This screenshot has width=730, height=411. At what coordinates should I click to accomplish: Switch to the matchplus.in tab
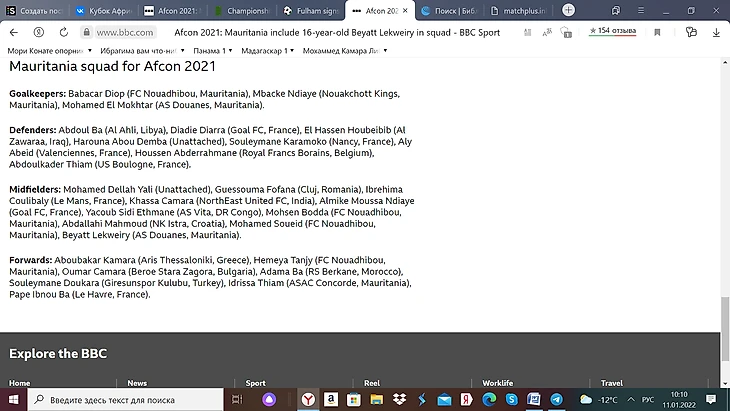pos(518,10)
